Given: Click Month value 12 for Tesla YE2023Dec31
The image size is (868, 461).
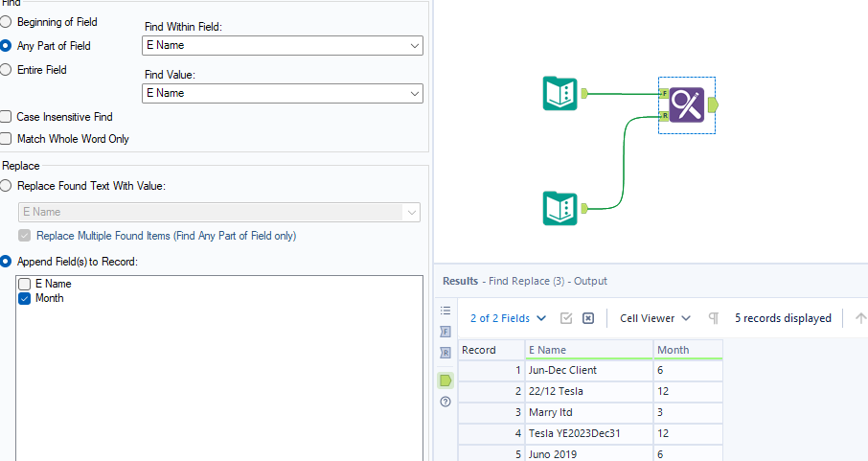Looking at the screenshot, I should point(688,433).
